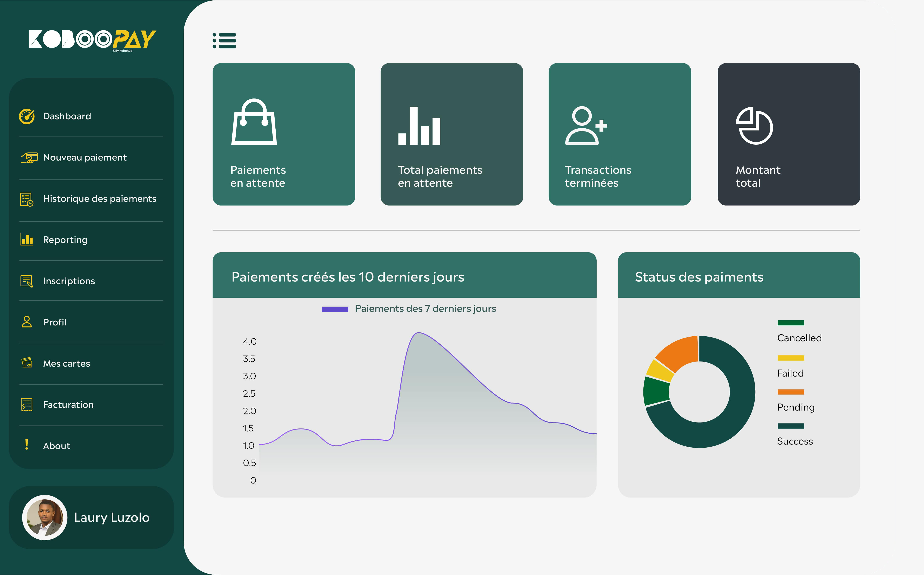Open the Profil menu item

point(55,322)
